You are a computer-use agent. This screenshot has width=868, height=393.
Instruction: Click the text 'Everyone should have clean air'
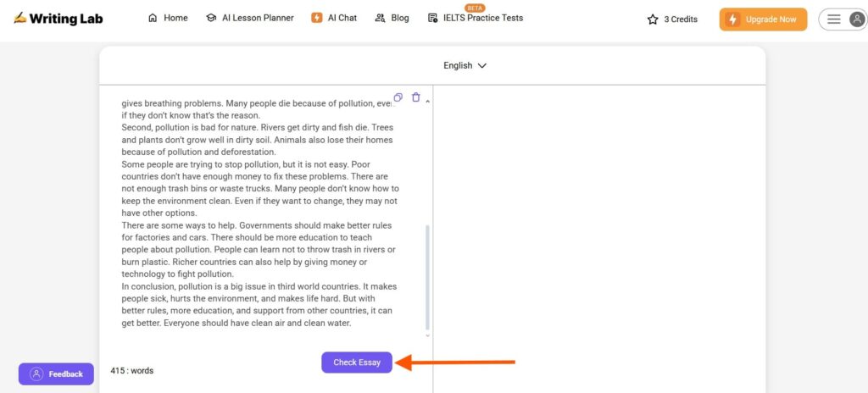224,323
